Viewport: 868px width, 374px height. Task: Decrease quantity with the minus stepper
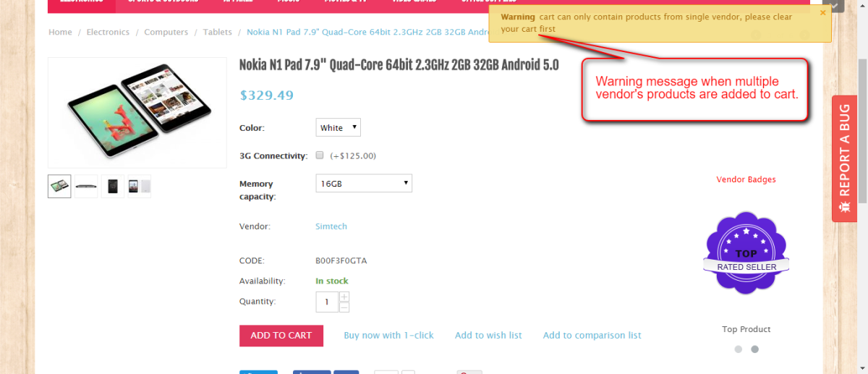tap(344, 307)
